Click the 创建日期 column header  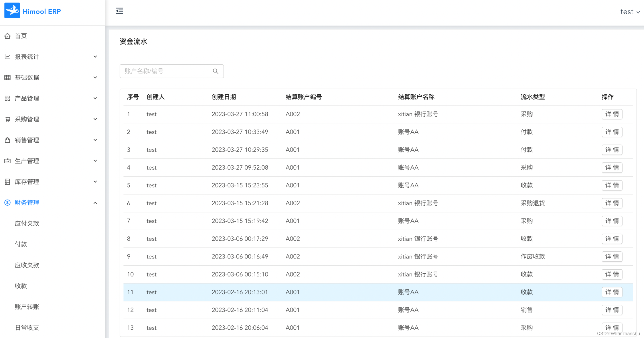pos(224,97)
